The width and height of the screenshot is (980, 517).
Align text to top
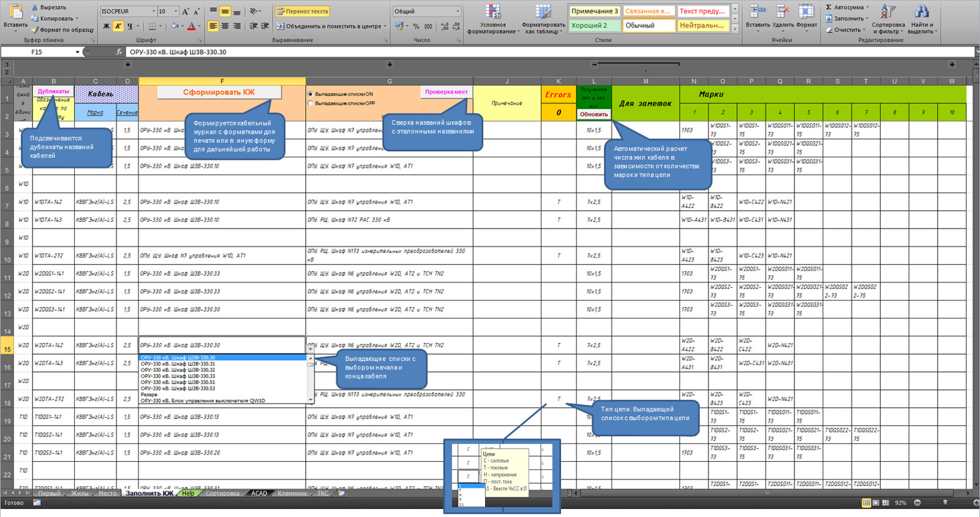(213, 11)
